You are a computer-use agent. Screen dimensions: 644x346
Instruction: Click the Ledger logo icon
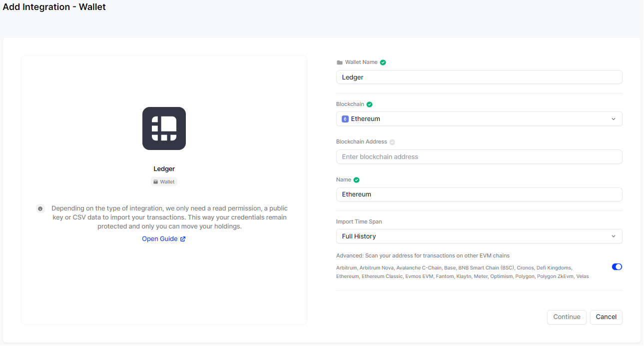[164, 128]
